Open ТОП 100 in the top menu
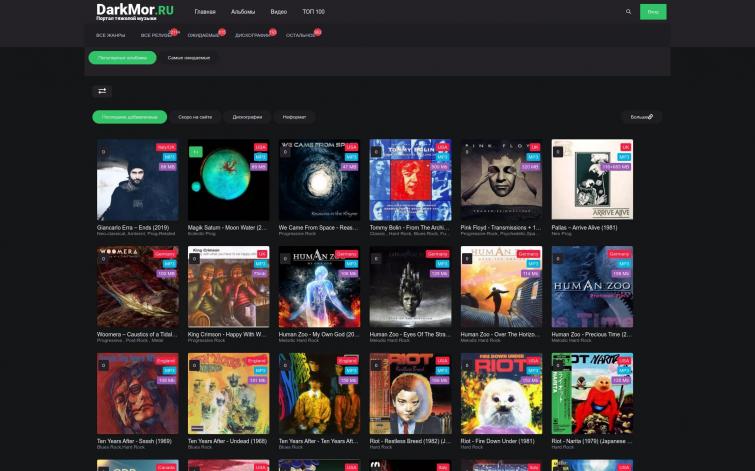This screenshot has width=755, height=471. click(313, 12)
